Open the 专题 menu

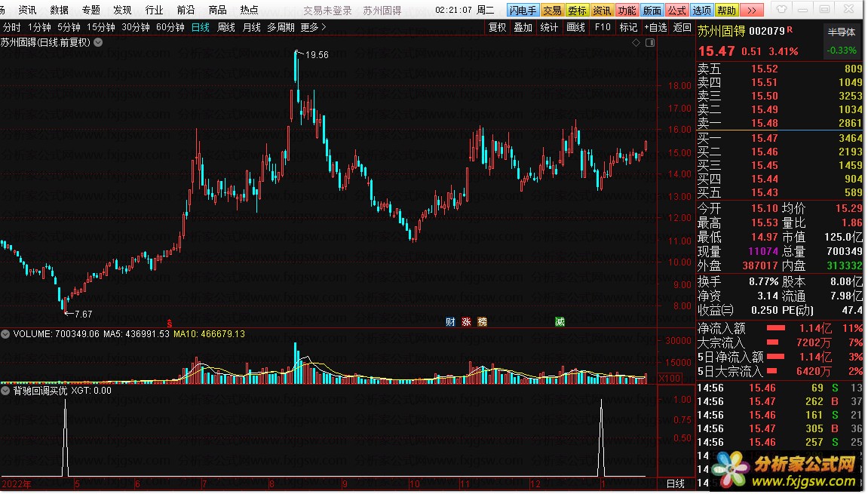click(x=90, y=10)
